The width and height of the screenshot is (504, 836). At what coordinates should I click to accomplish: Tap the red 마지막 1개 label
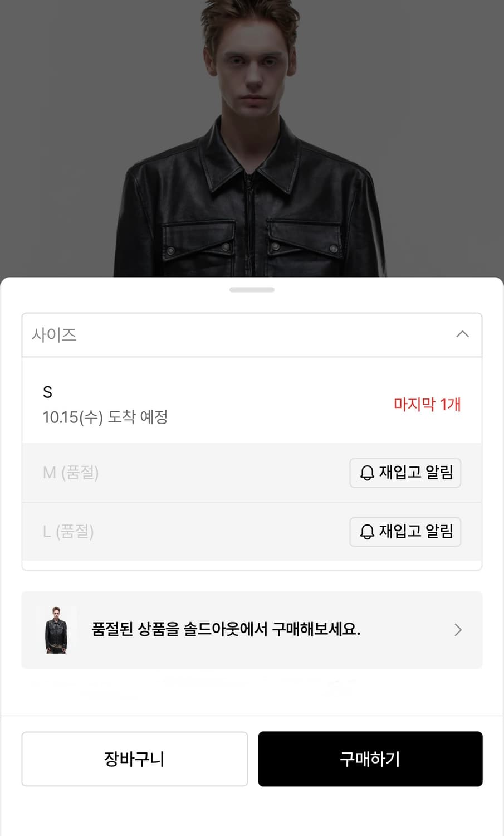427,404
